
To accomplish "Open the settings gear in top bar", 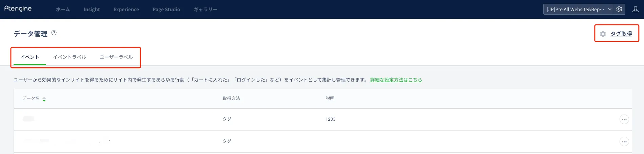I will [x=619, y=9].
